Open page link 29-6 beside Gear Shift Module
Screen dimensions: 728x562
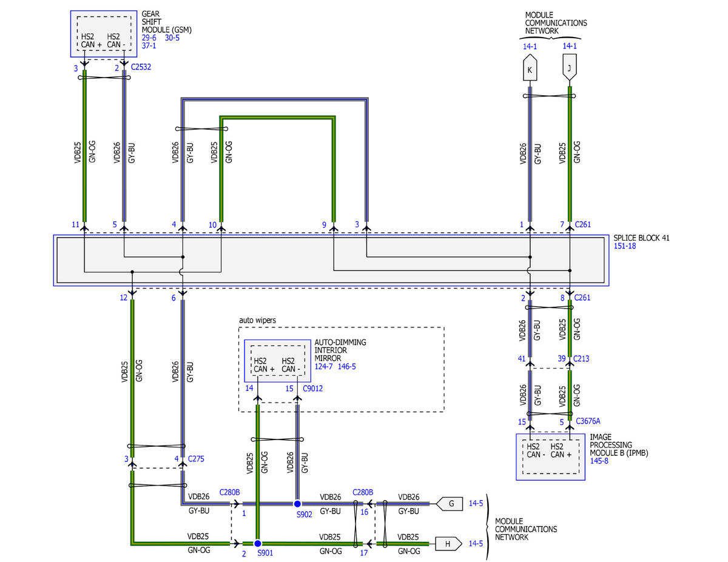pos(149,38)
